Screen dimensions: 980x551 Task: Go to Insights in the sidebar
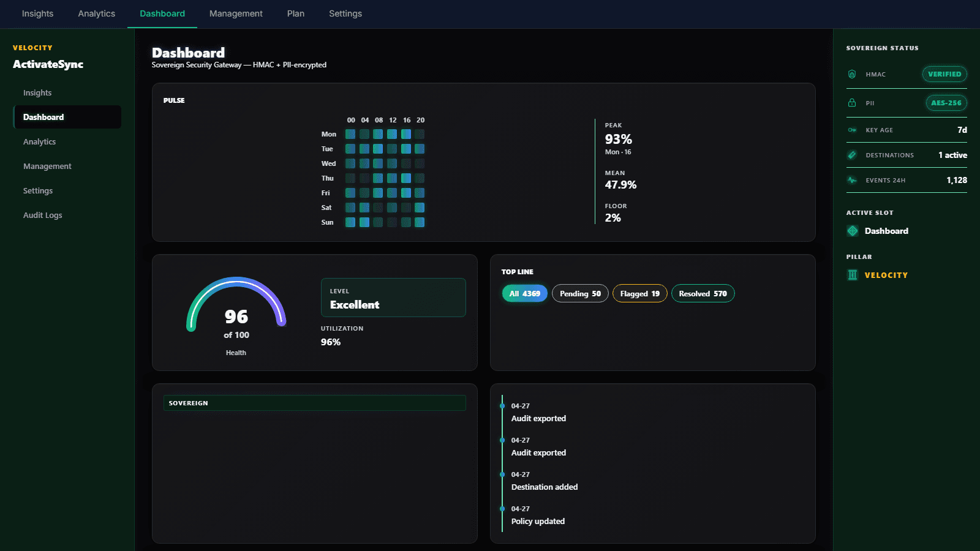(67, 92)
